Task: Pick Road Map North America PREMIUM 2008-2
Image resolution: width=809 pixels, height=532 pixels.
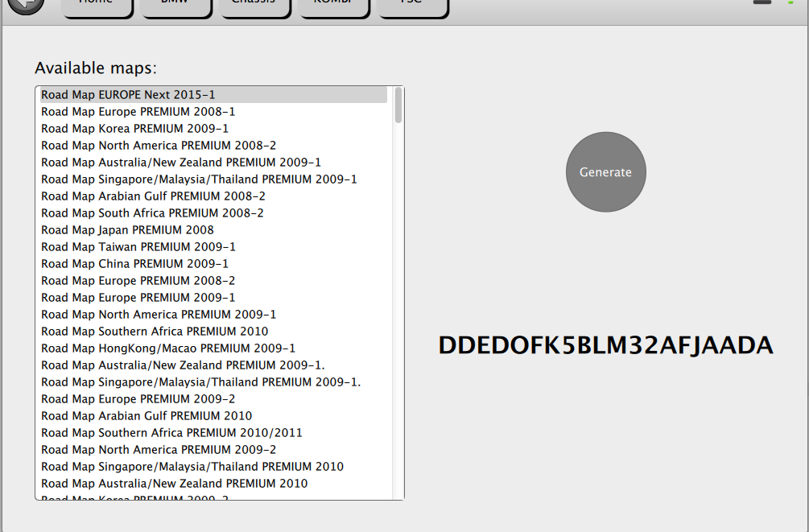Action: click(x=213, y=146)
